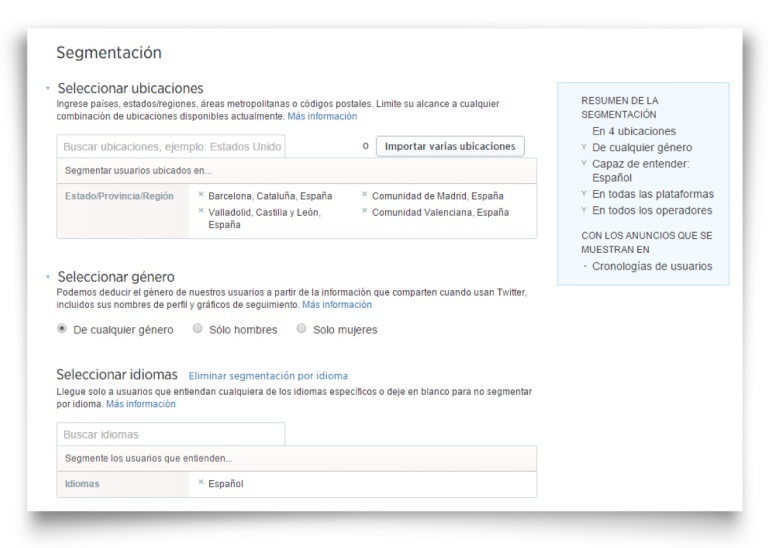The height and width of the screenshot is (548, 768).
Task: Open Más información link under idiomas
Action: click(141, 404)
